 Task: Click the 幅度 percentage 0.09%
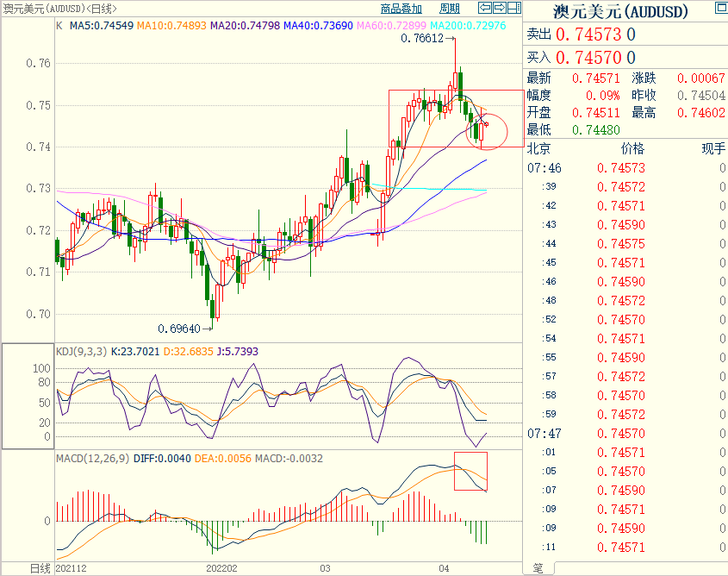(x=602, y=96)
